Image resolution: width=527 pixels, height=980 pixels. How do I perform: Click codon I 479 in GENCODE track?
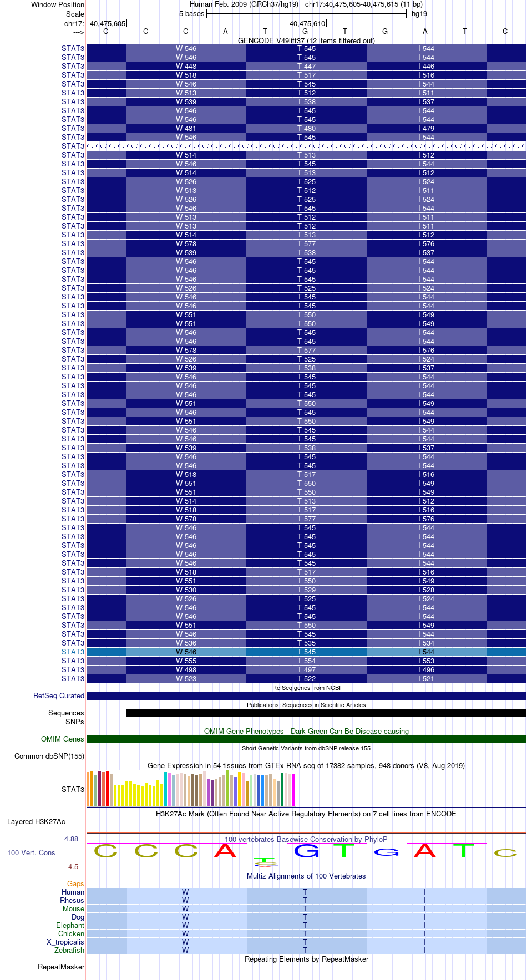427,128
